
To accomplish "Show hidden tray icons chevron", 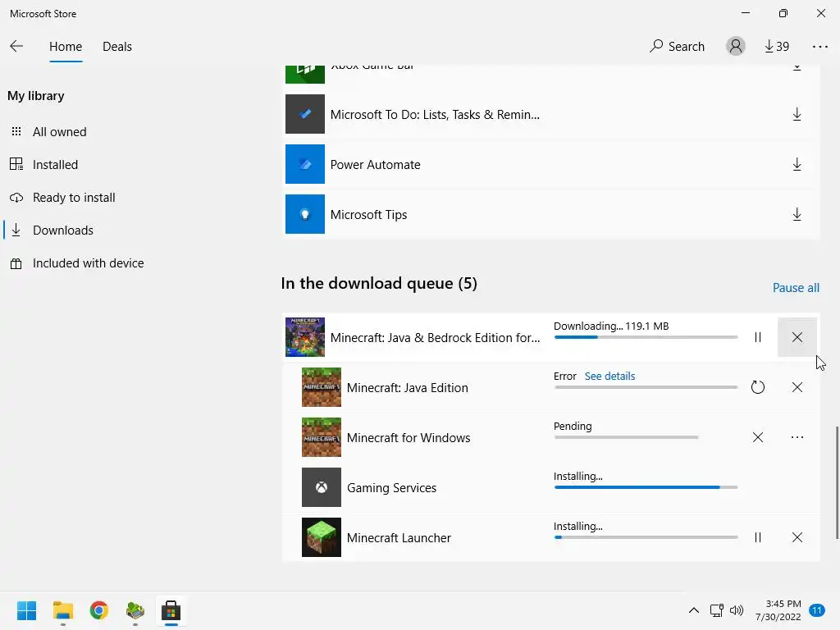I will coord(693,610).
